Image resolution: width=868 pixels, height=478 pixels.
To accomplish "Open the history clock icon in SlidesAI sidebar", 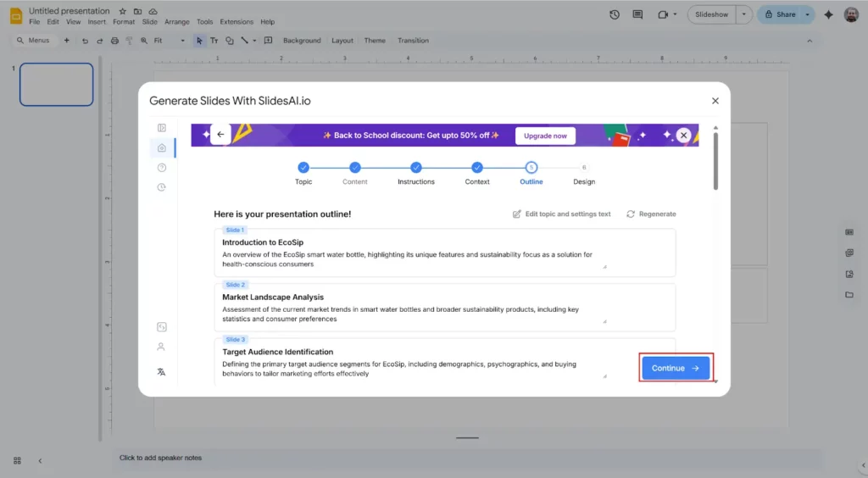I will click(x=162, y=187).
